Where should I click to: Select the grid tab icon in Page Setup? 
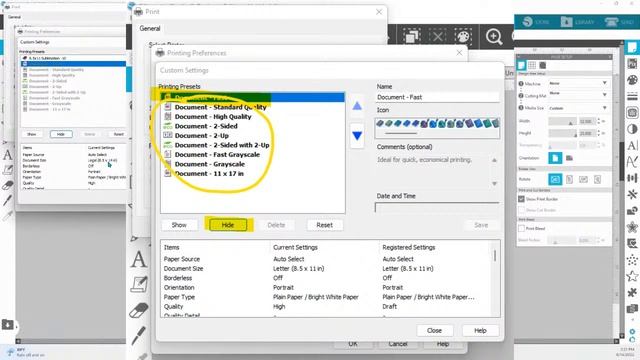532,65
